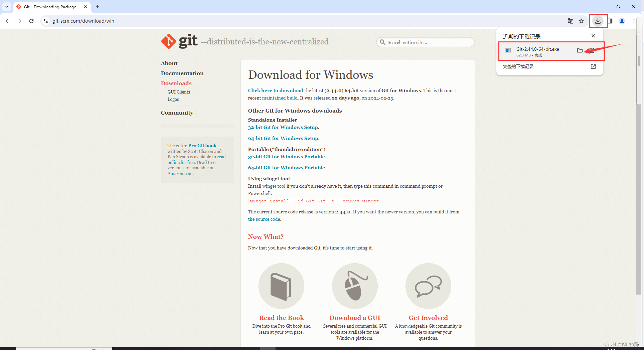644x350 pixels.
Task: Open the About page
Action: (169, 63)
